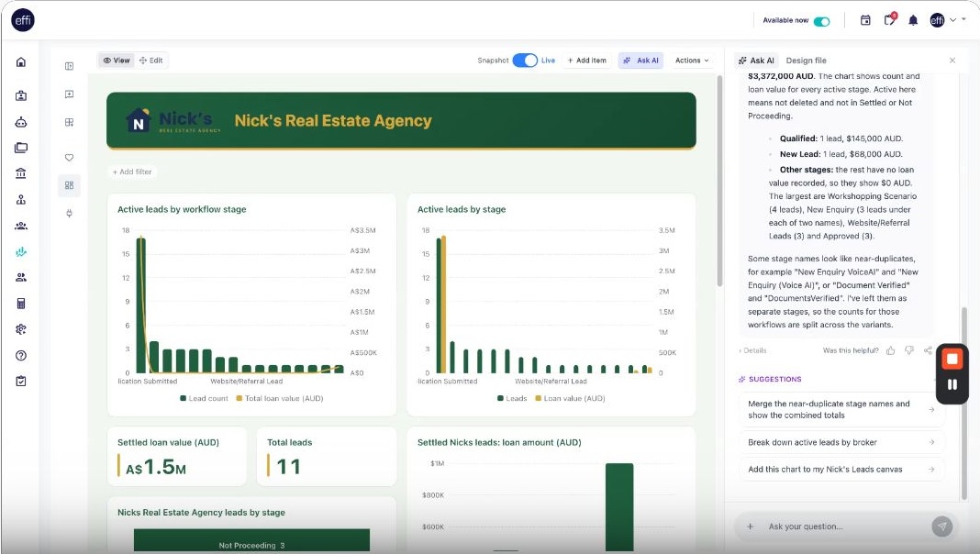The image size is (980, 554).
Task: Click the heart favorites icon in secondary sidebar
Action: click(70, 158)
